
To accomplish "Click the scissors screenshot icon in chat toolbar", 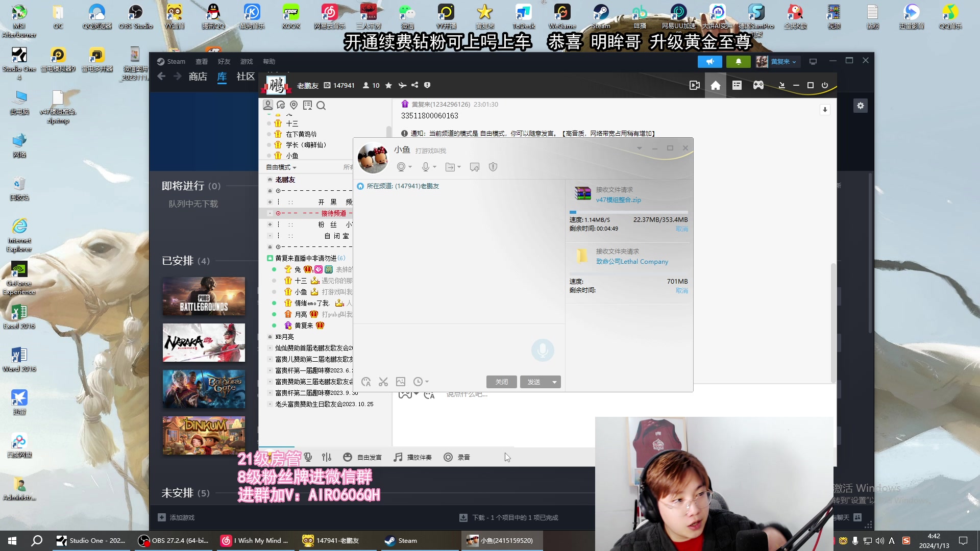I will pyautogui.click(x=383, y=382).
